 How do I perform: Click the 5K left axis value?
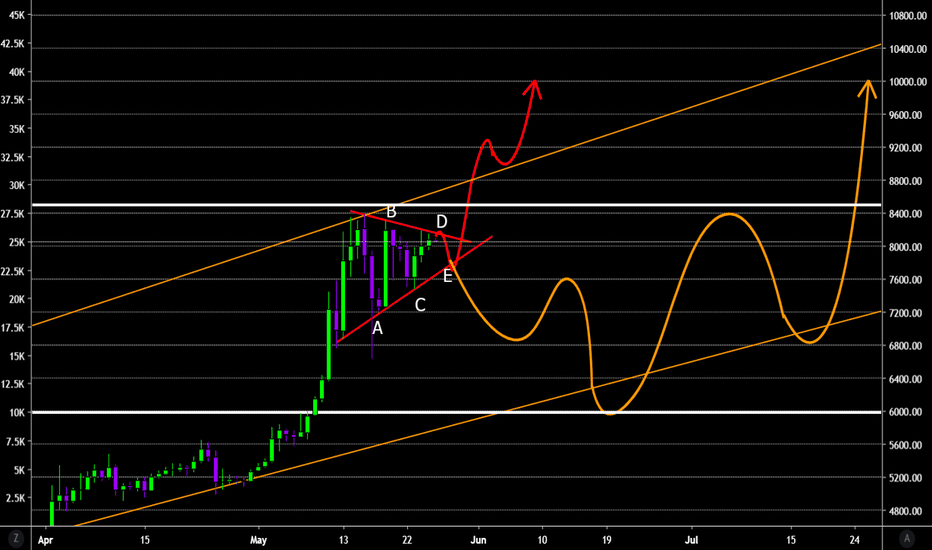pyautogui.click(x=19, y=470)
